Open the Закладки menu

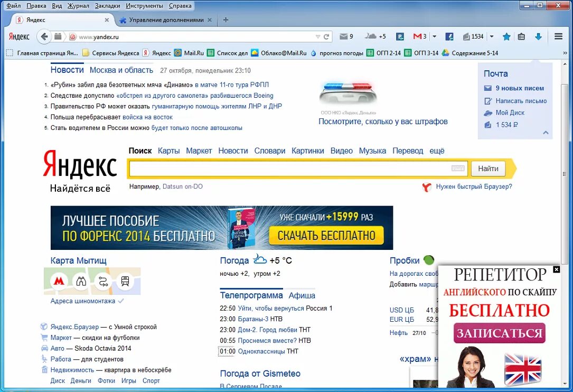click(x=107, y=5)
